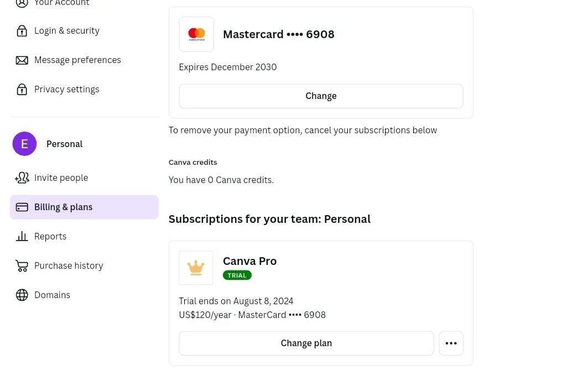Screen dimensions: 588x370
Task: Click the Billing & plans card icon
Action: [22, 207]
